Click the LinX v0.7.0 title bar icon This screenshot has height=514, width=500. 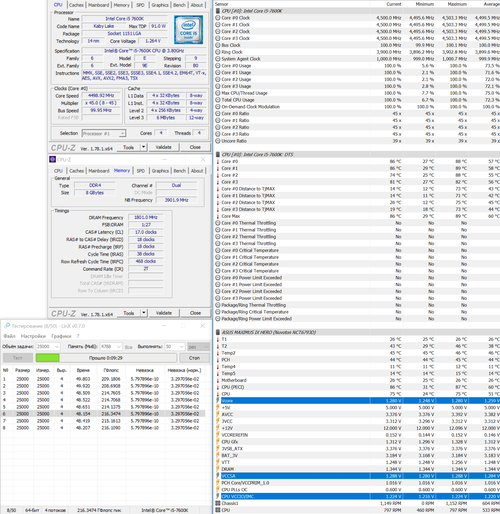(6, 325)
